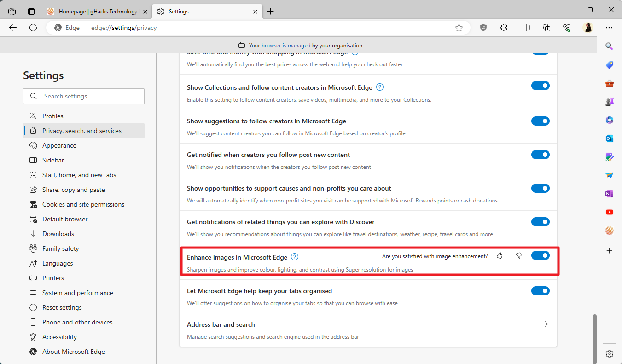Open the Designer icon in the sidebar
This screenshot has height=364, width=622.
pos(610,157)
